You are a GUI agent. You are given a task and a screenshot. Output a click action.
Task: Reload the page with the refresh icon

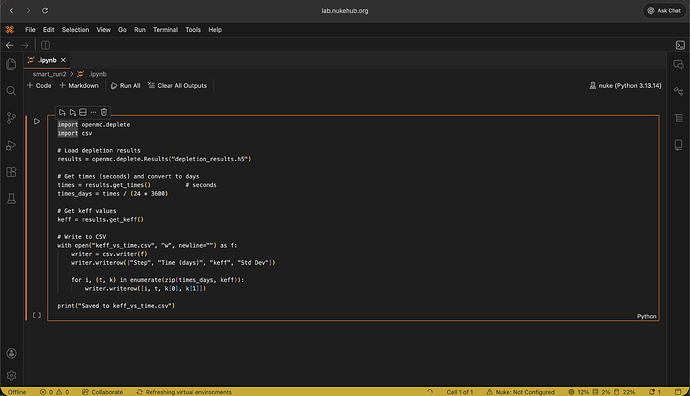(x=45, y=11)
